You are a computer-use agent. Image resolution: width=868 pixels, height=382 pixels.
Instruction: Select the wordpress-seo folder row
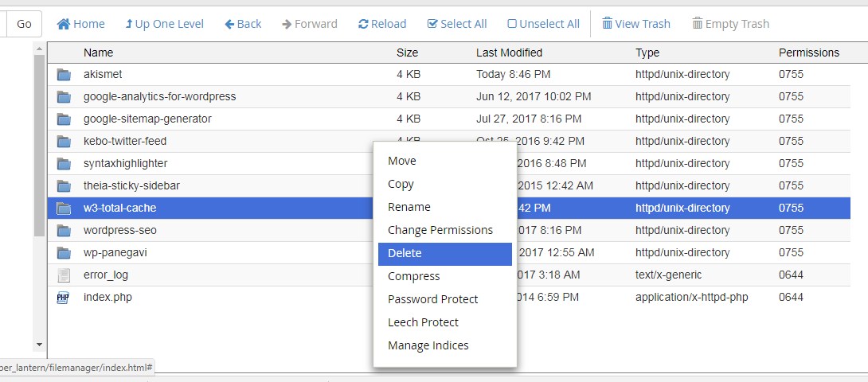click(119, 231)
